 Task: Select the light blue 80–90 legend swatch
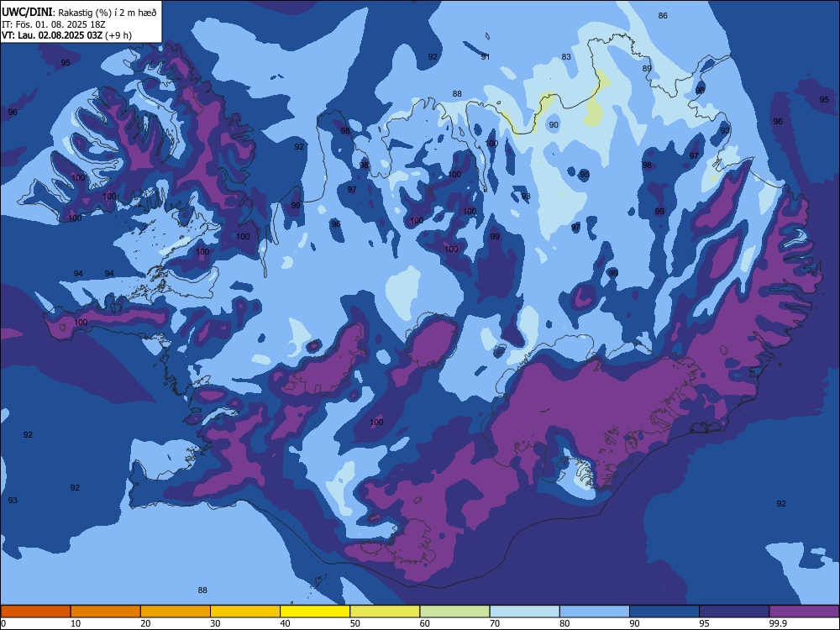pyautogui.click(x=595, y=612)
